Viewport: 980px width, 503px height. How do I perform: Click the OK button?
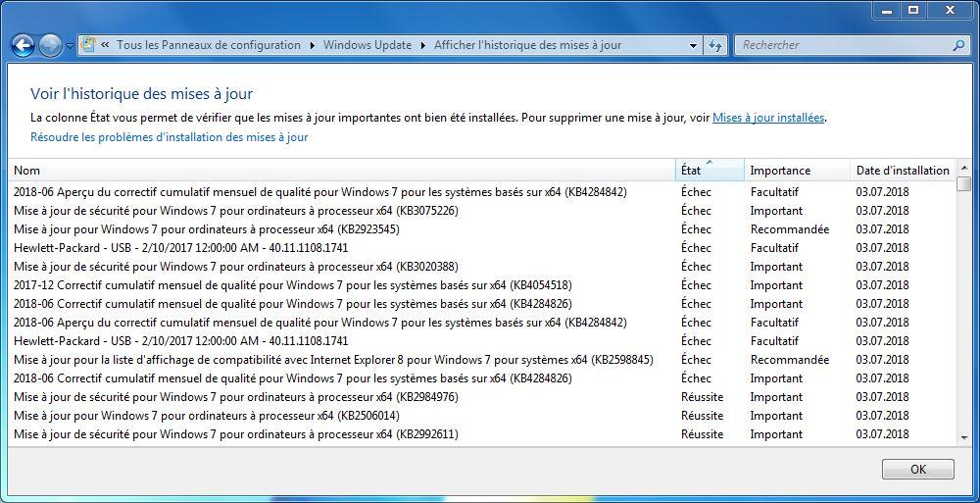point(918,470)
